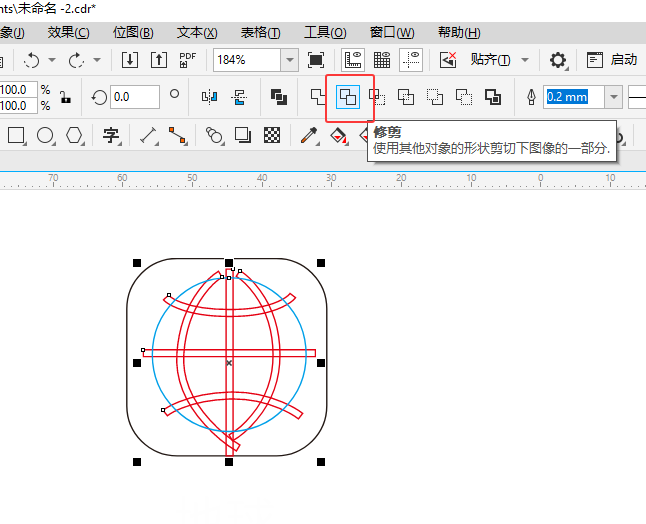646x524 pixels.
Task: Select the Ellipse tool
Action: 45,135
